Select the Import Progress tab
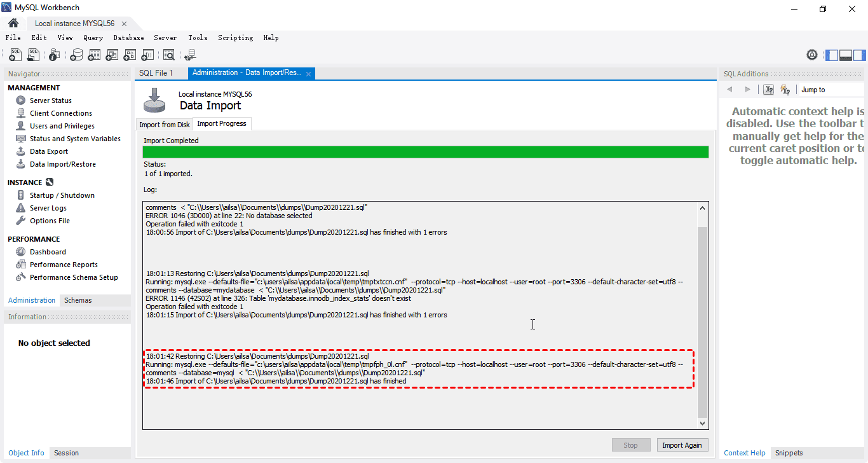Viewport: 868px width, 463px height. tap(222, 123)
